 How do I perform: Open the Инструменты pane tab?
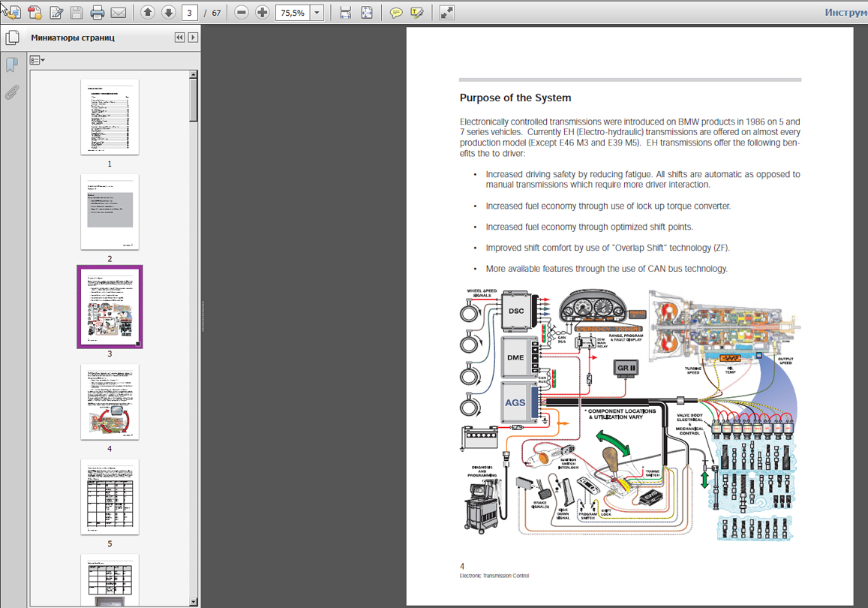pos(845,13)
